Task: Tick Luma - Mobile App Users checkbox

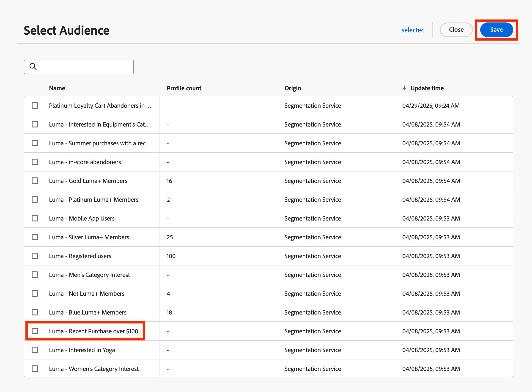Action: click(35, 218)
